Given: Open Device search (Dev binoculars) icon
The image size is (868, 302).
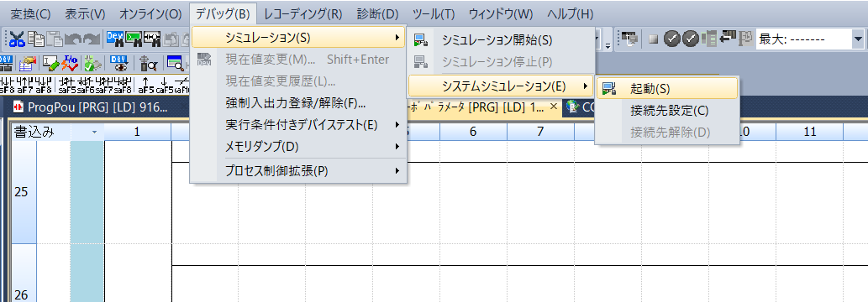Looking at the screenshot, I should click(115, 39).
